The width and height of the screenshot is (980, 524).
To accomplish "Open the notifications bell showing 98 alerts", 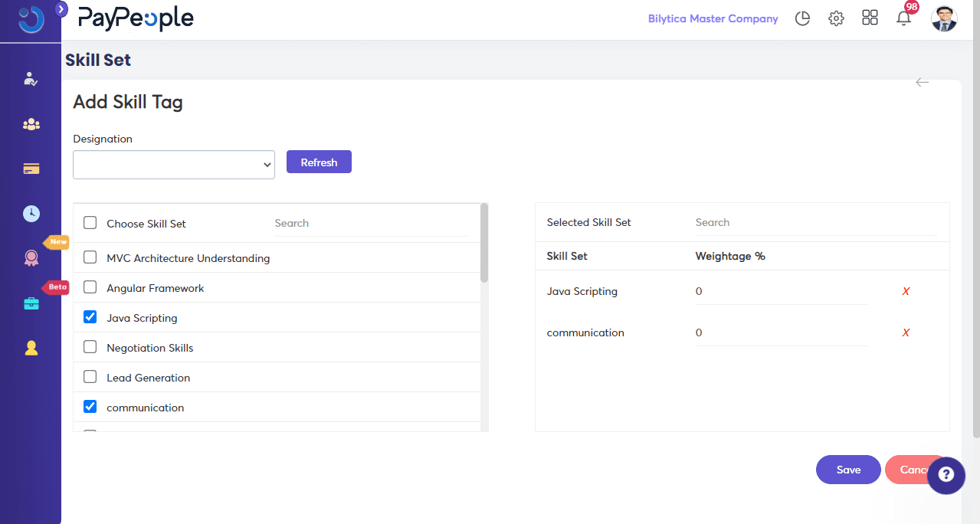I will tap(903, 18).
